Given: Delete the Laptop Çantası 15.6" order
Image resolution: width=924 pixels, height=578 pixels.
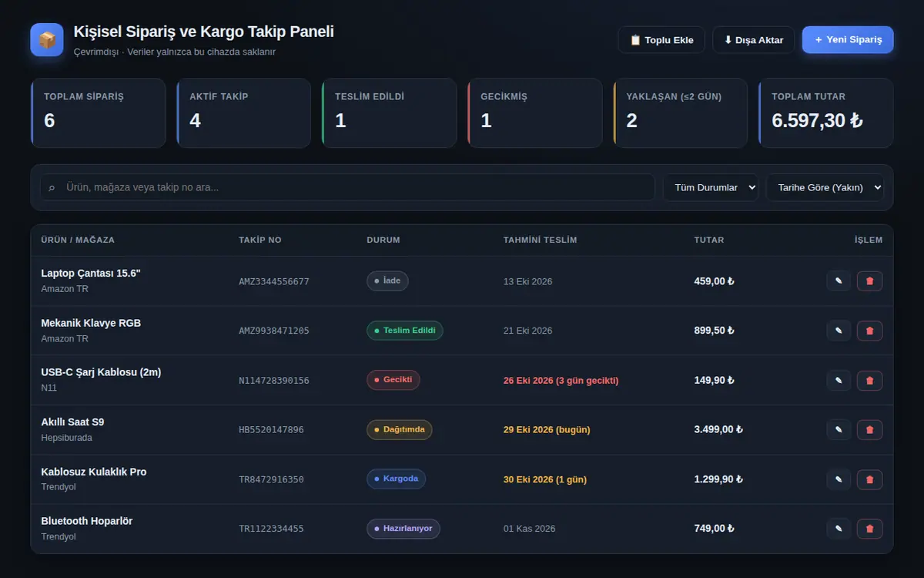Looking at the screenshot, I should [870, 281].
